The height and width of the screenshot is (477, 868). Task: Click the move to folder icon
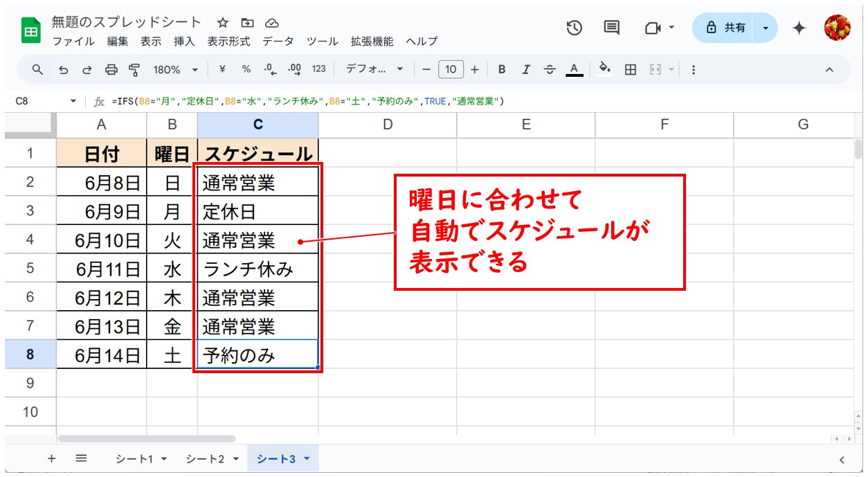click(x=247, y=23)
